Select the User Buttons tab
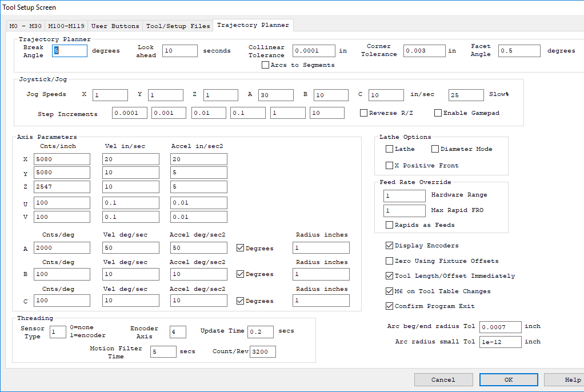 click(x=115, y=26)
